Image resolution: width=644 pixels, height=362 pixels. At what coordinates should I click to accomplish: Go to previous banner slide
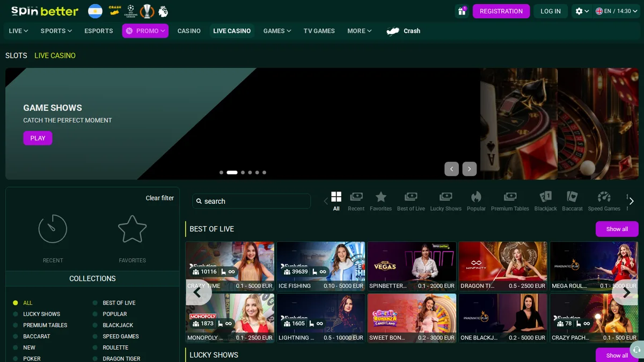451,169
